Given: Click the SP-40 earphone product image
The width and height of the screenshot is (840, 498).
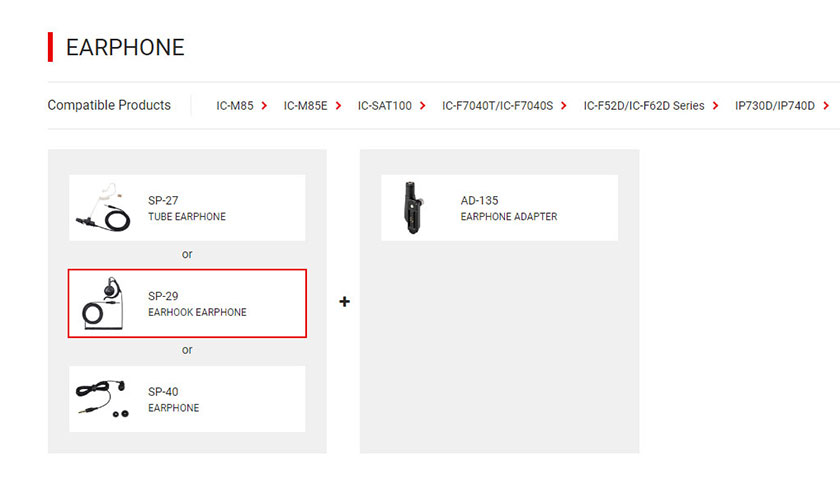Looking at the screenshot, I should (103, 399).
